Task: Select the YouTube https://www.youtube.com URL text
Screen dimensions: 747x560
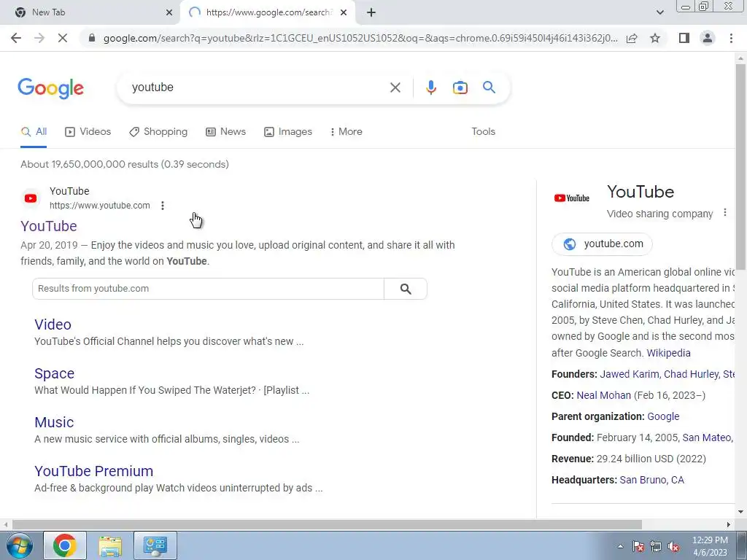Action: [x=99, y=206]
